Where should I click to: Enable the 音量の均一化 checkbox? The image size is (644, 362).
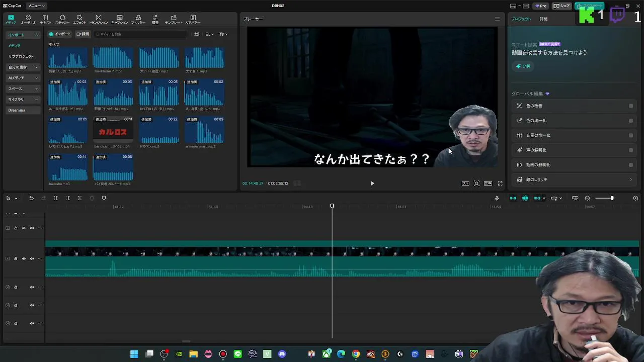tap(630, 135)
